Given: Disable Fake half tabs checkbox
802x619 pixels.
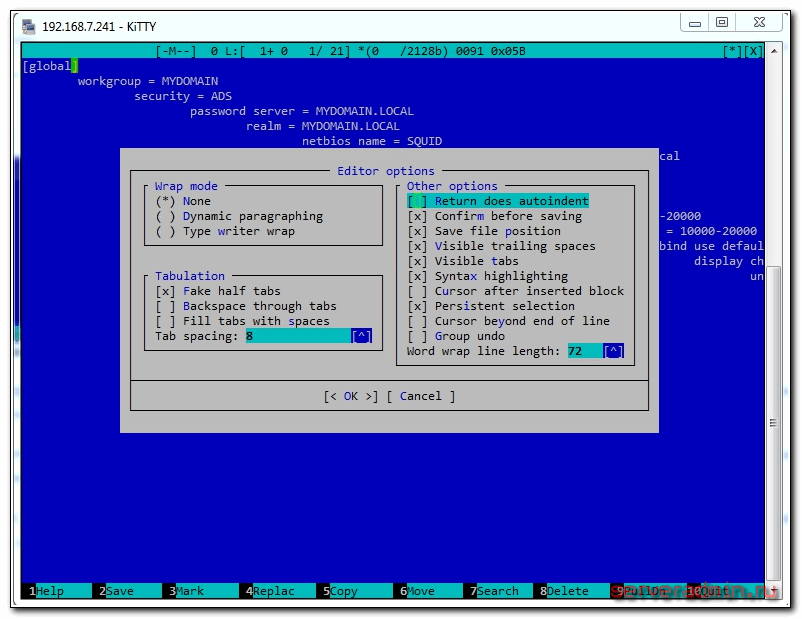Looking at the screenshot, I should click(165, 291).
